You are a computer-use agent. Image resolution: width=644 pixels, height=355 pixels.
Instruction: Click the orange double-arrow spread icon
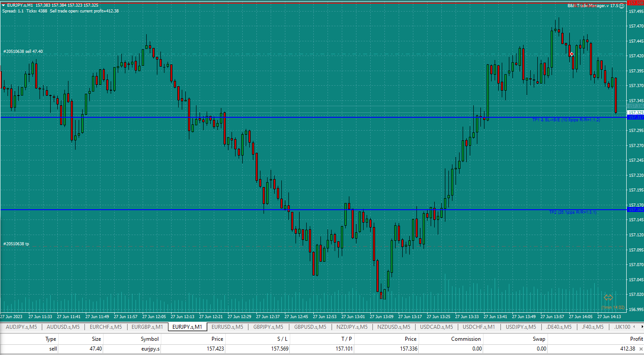pyautogui.click(x=608, y=297)
